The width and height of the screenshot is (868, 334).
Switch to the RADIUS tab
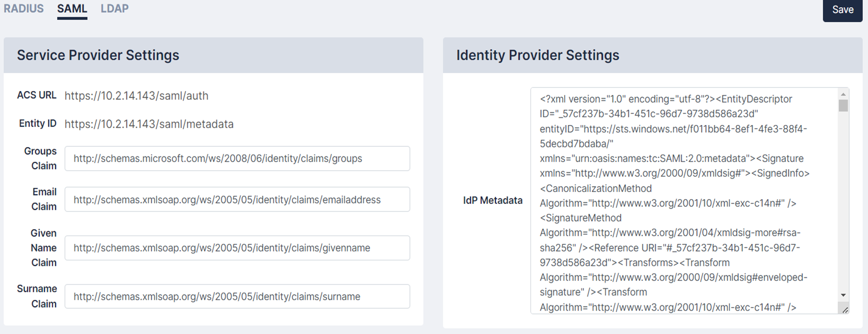[24, 9]
